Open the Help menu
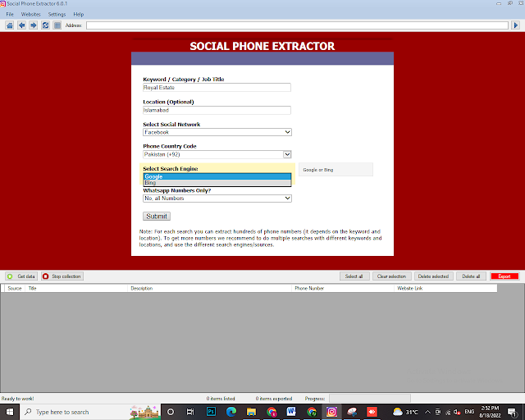 [x=79, y=15]
